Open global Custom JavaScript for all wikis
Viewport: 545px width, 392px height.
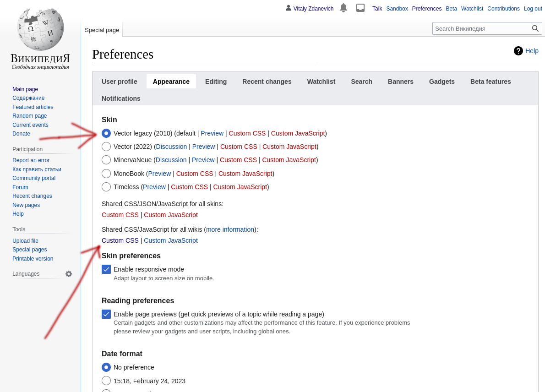pos(171,240)
